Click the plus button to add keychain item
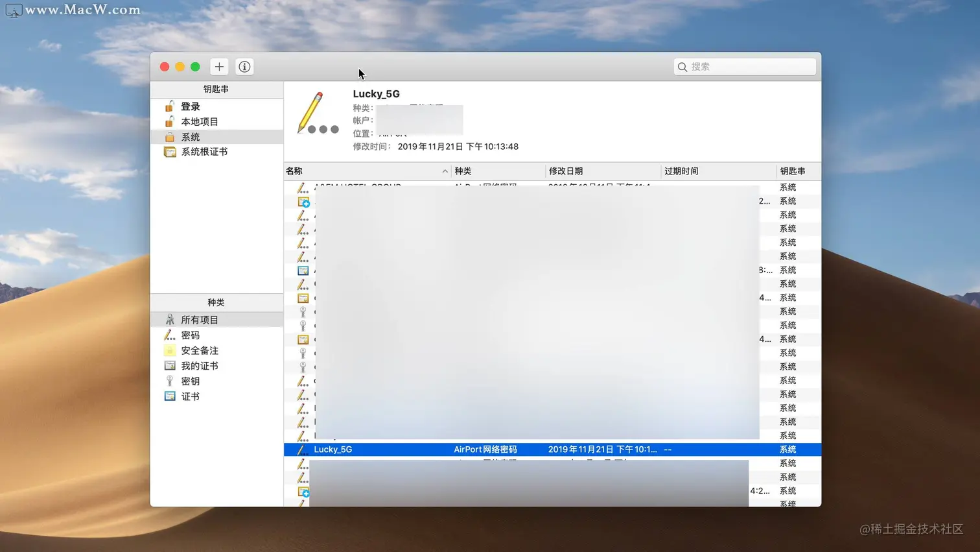This screenshot has height=552, width=980. 219,67
